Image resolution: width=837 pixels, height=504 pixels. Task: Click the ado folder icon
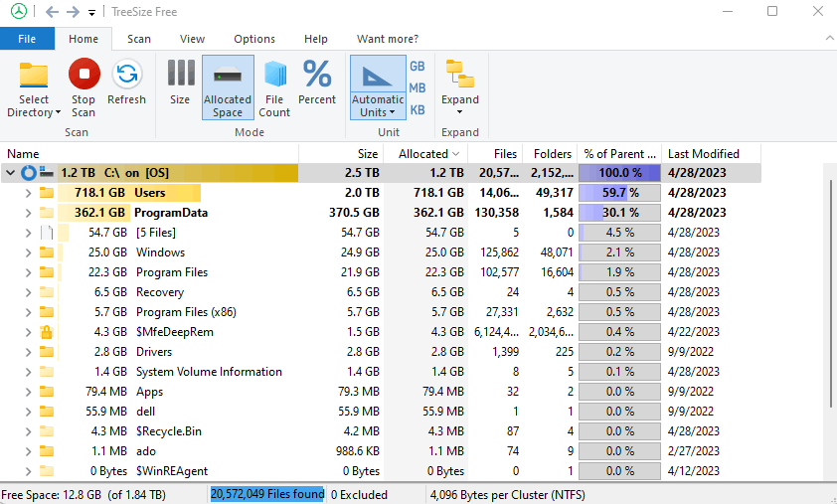47,450
